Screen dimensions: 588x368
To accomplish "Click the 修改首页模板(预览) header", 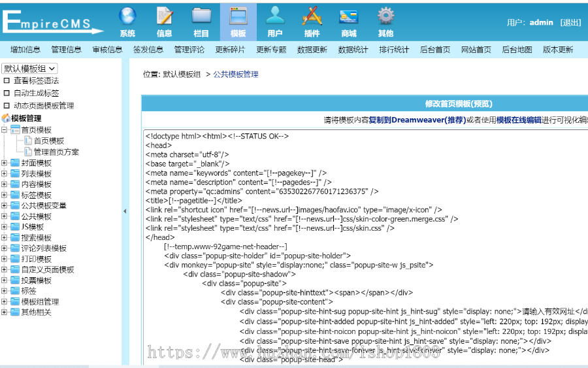I will click(x=459, y=103).
